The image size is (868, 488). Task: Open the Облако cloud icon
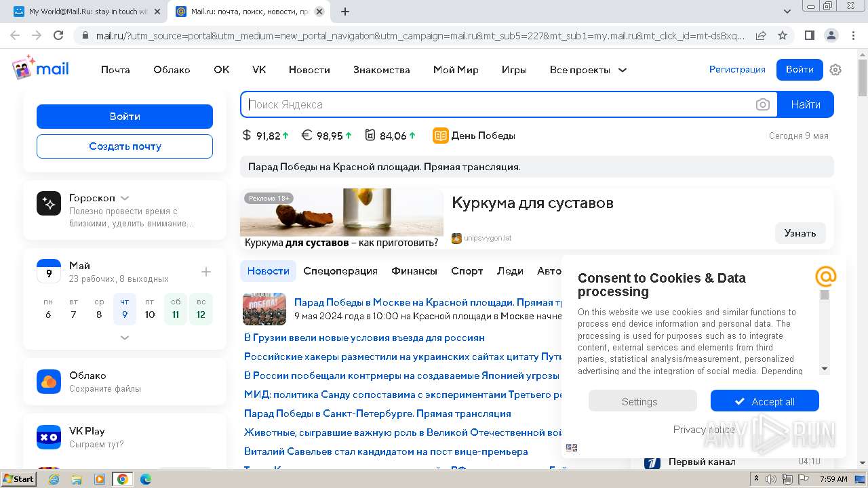[x=49, y=382]
